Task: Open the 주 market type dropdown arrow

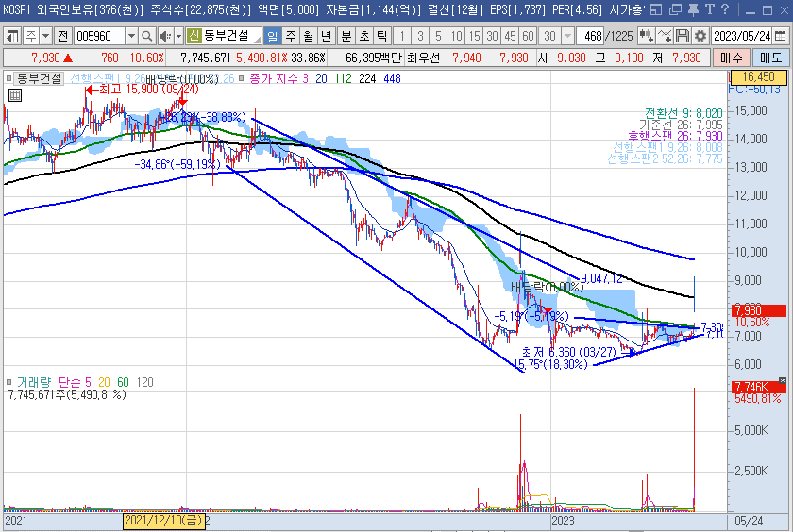Action: pyautogui.click(x=46, y=36)
